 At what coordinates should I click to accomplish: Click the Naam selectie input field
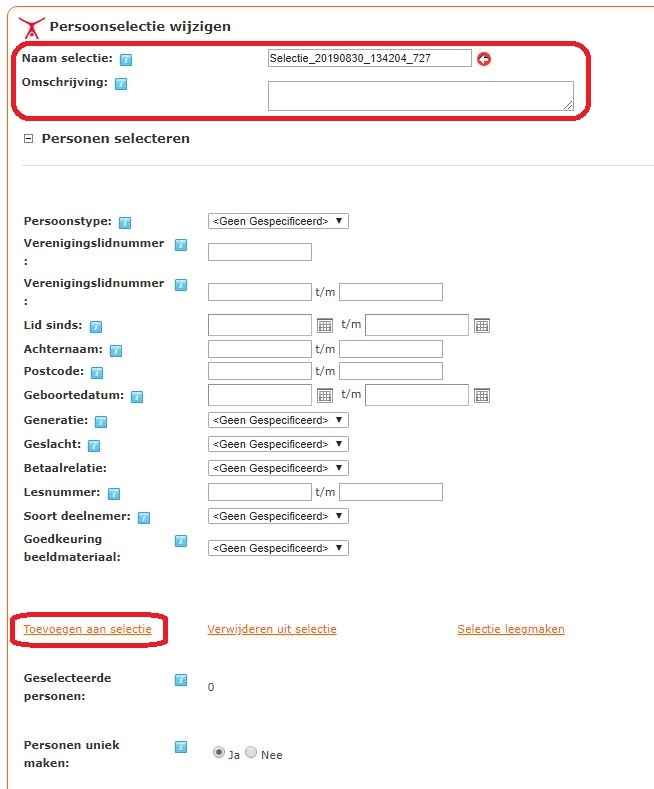click(x=370, y=58)
